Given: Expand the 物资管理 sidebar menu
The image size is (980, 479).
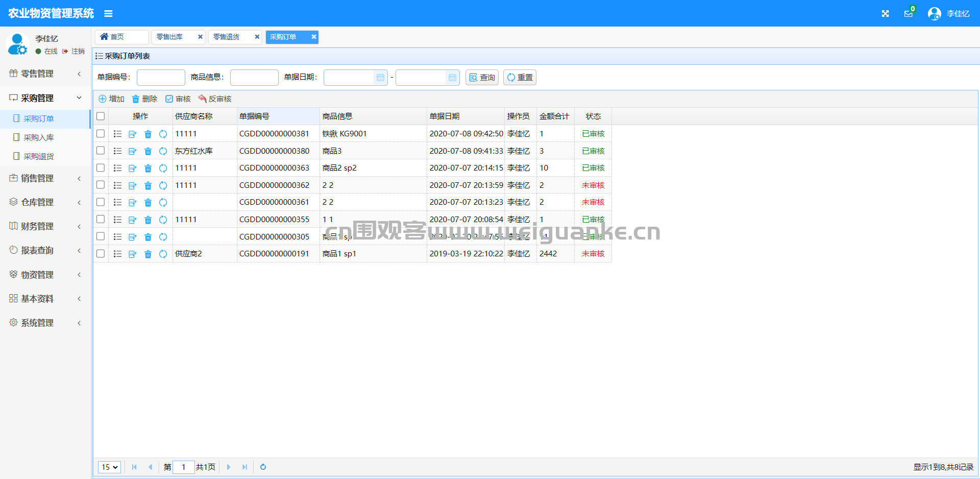Looking at the screenshot, I should 45,275.
